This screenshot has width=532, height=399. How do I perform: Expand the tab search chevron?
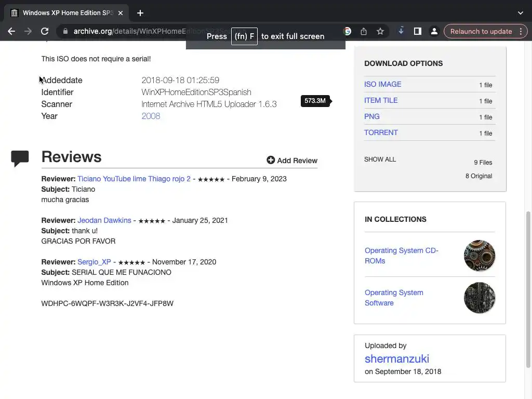(521, 13)
